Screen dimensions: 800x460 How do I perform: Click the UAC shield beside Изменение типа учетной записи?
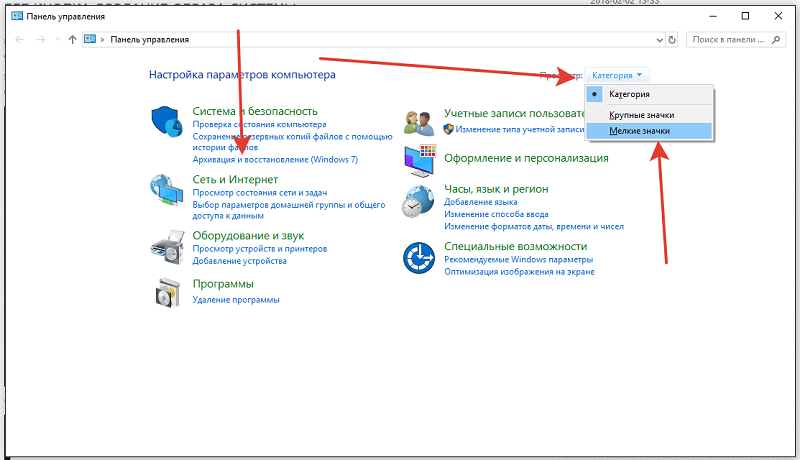click(448, 129)
